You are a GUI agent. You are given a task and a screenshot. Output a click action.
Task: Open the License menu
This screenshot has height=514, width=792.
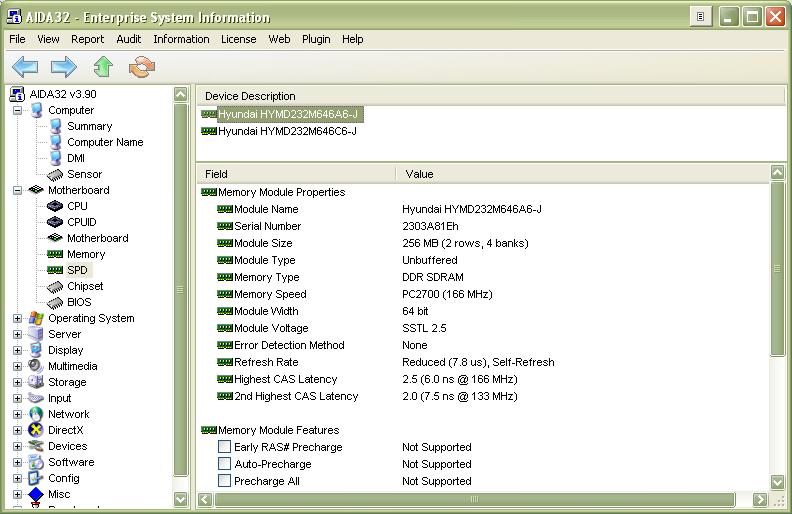238,39
